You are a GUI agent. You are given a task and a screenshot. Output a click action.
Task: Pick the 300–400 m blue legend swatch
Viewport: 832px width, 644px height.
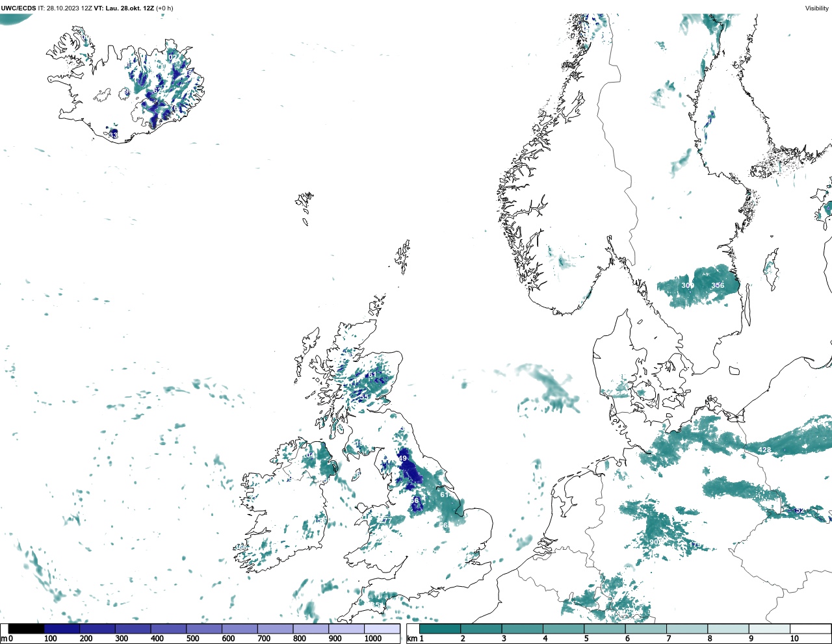click(x=133, y=629)
